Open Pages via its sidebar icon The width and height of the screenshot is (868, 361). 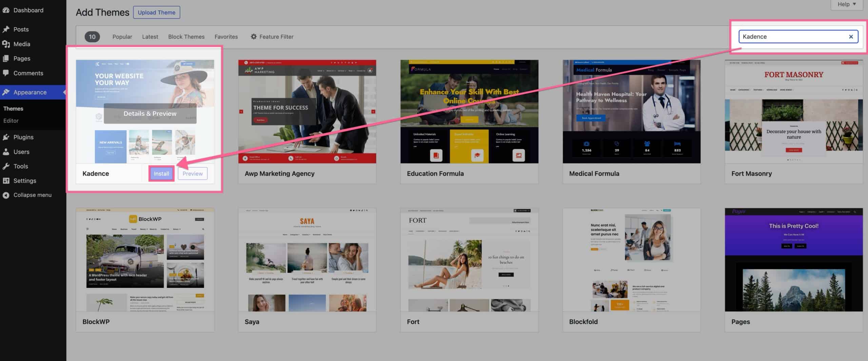pos(6,58)
